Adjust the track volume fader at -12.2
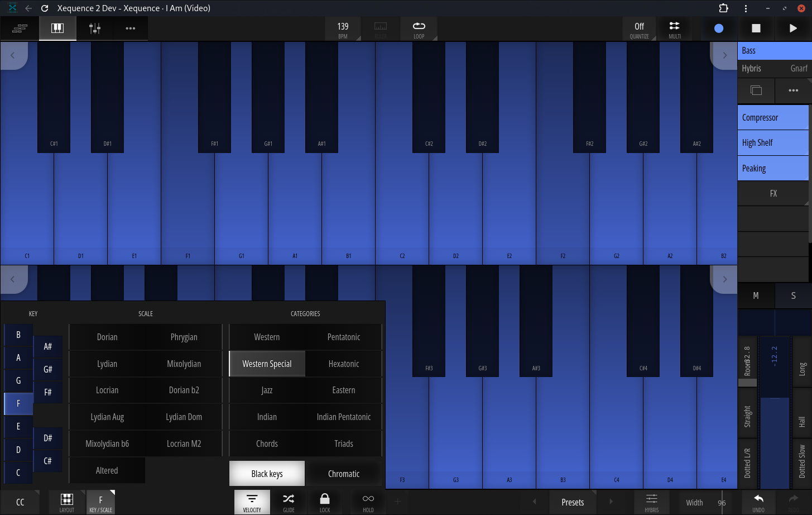Viewport: 812px width, 515px height. tap(775, 412)
